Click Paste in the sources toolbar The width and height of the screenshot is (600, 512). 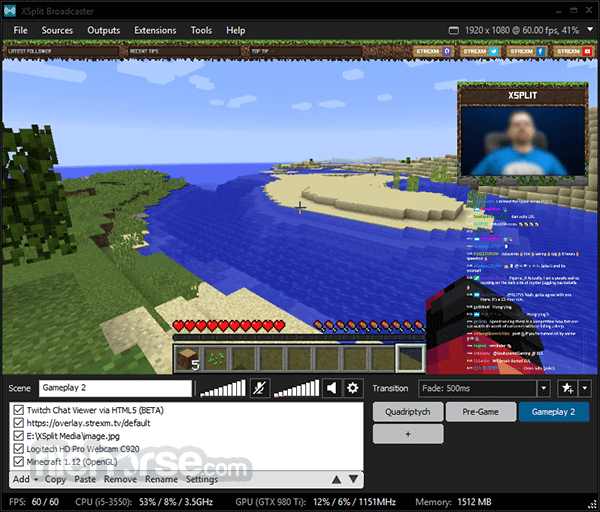coord(85,479)
